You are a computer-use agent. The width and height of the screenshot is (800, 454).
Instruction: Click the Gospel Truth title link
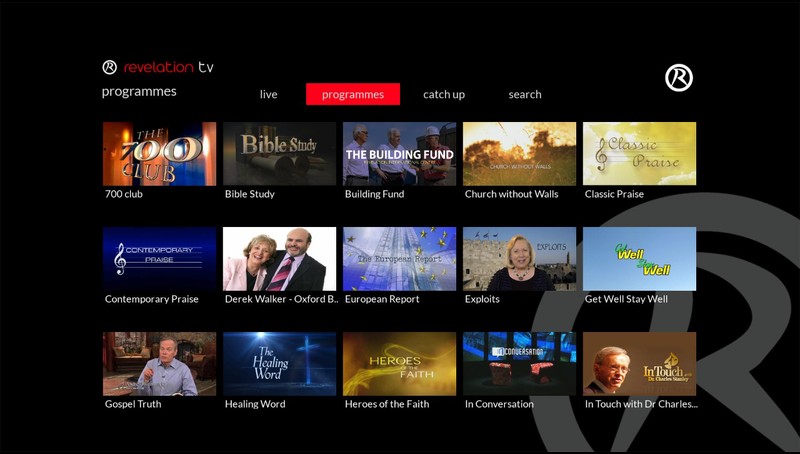point(133,404)
